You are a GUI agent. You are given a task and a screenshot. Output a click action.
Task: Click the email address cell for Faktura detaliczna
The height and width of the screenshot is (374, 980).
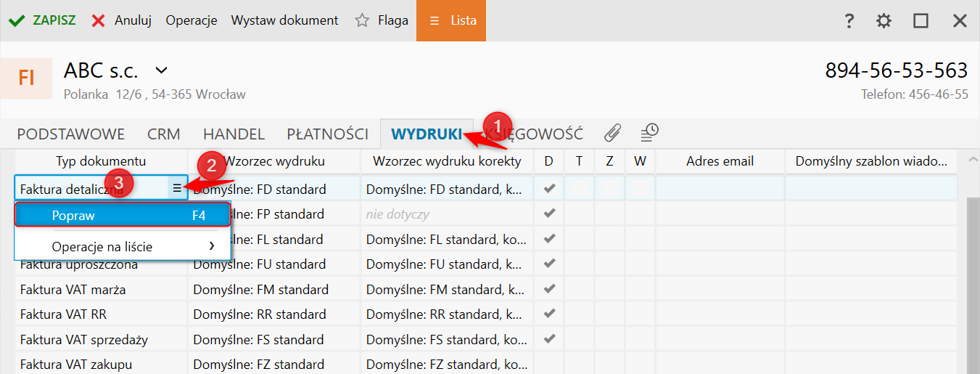(x=720, y=189)
